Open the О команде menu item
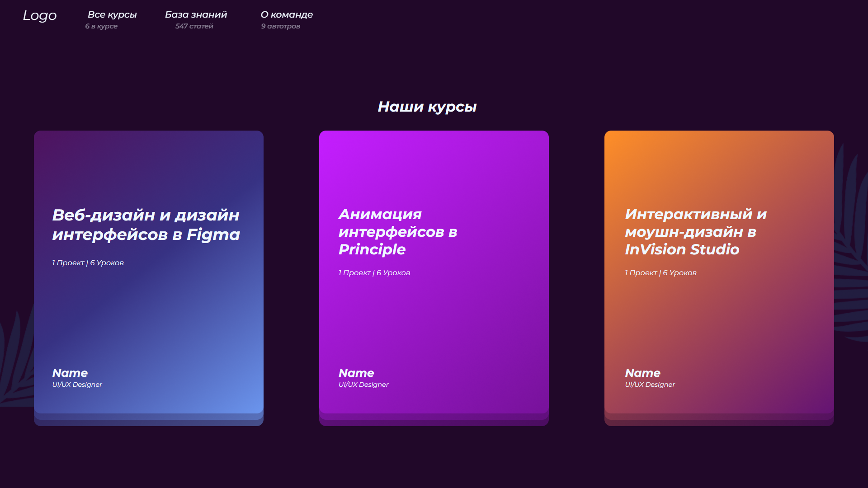 click(287, 14)
